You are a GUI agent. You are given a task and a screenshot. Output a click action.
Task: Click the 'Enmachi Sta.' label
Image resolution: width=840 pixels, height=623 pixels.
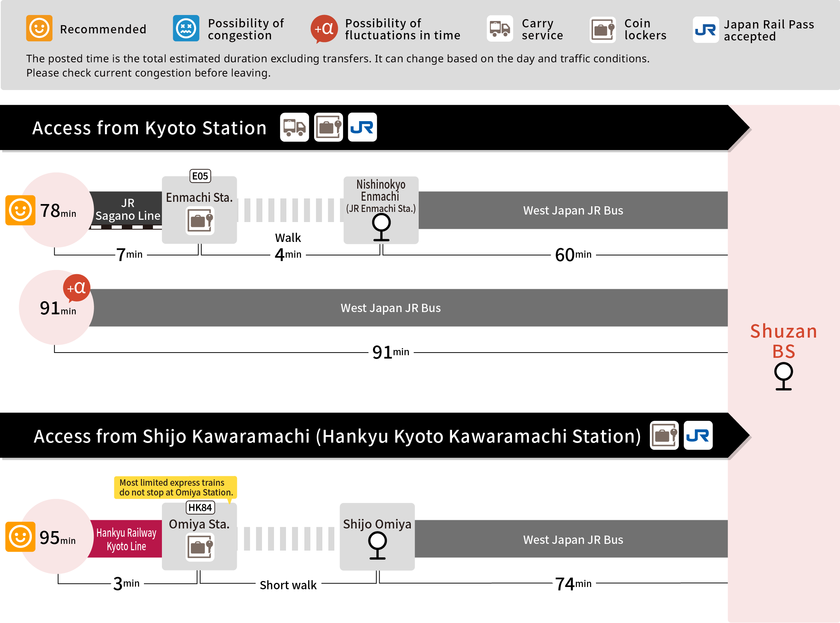click(199, 197)
